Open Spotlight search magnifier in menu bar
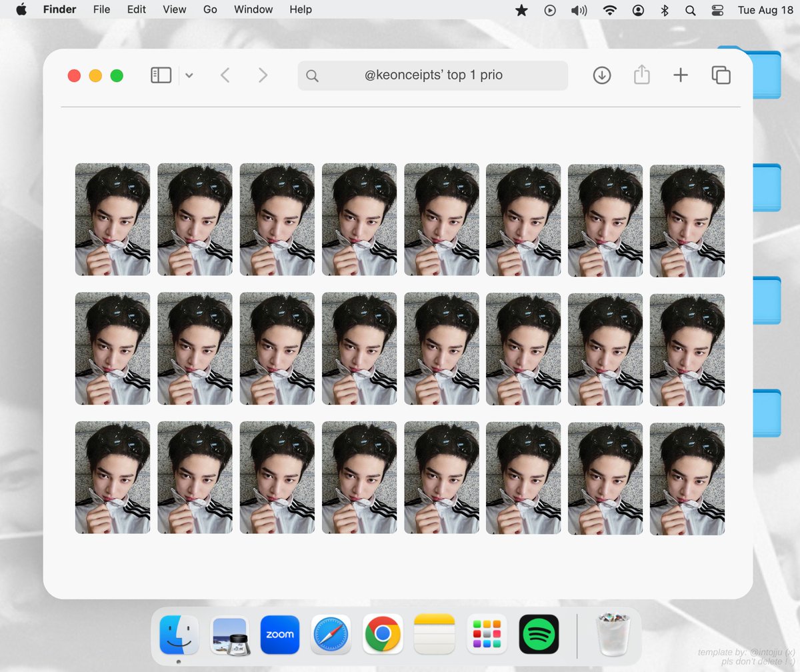The image size is (800, 672). 691,10
